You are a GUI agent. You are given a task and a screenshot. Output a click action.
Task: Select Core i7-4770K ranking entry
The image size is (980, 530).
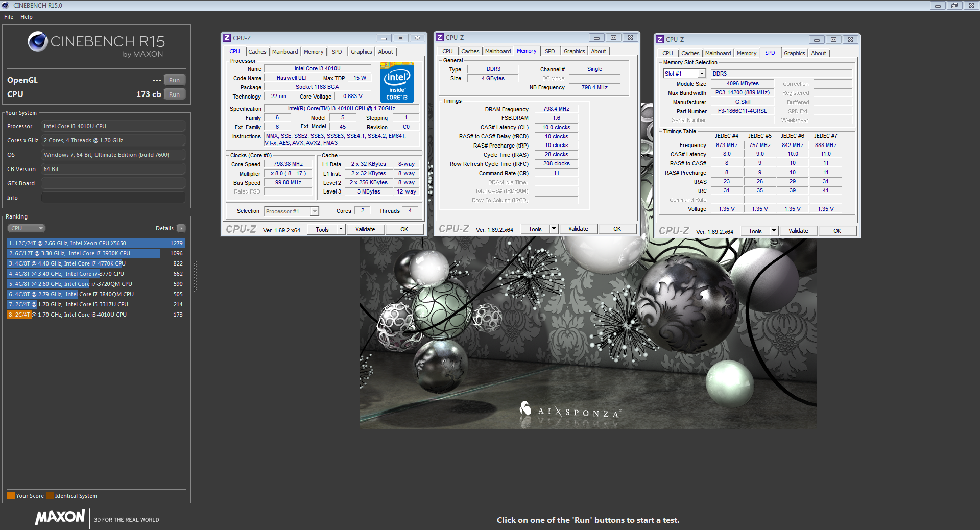pos(96,263)
